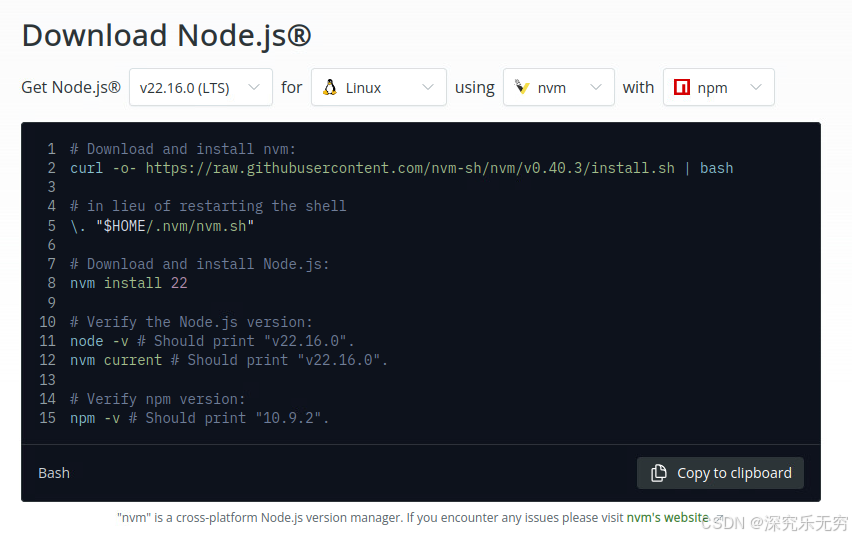Click the Bash language label
This screenshot has height=538, width=852.
pos(54,473)
